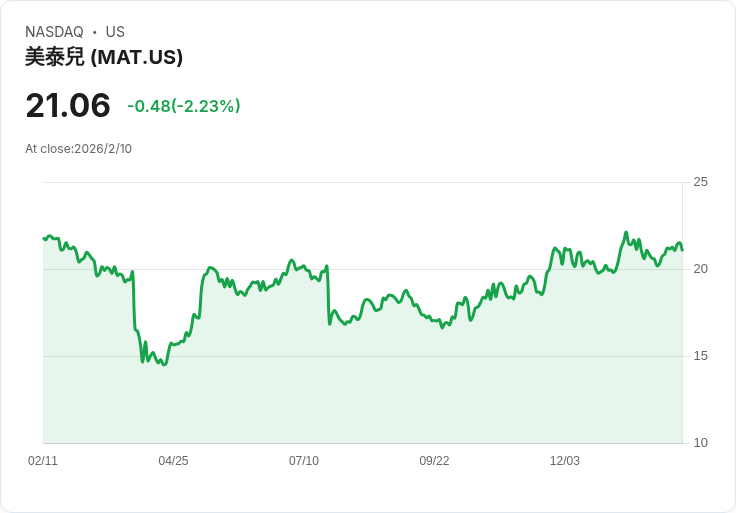Click the 20 value on the price axis

pos(701,269)
